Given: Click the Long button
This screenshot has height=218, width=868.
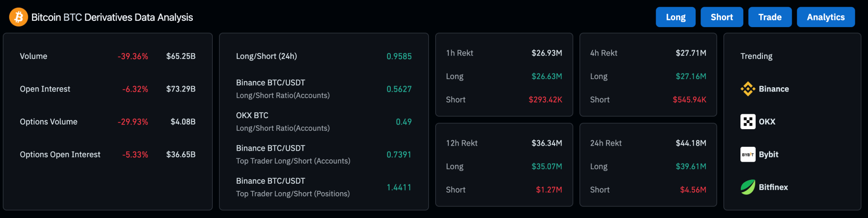Looking at the screenshot, I should pos(676,17).
